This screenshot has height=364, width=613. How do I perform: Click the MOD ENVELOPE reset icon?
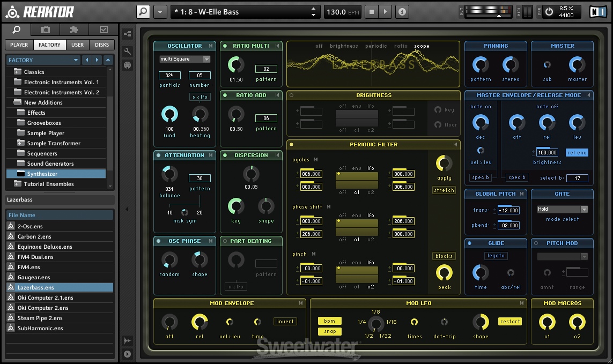click(301, 303)
